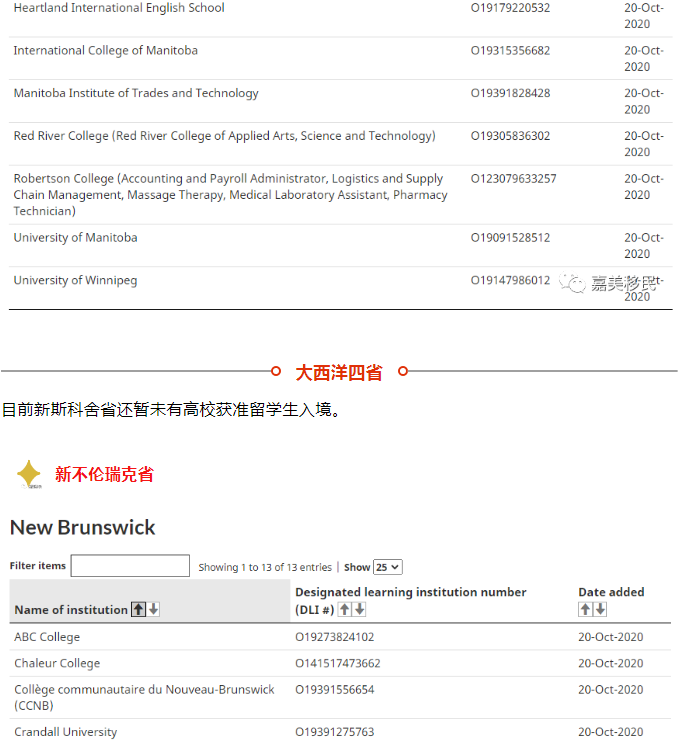Click DLI number column ascending sort arrow
This screenshot has height=744, width=681.
(x=344, y=609)
